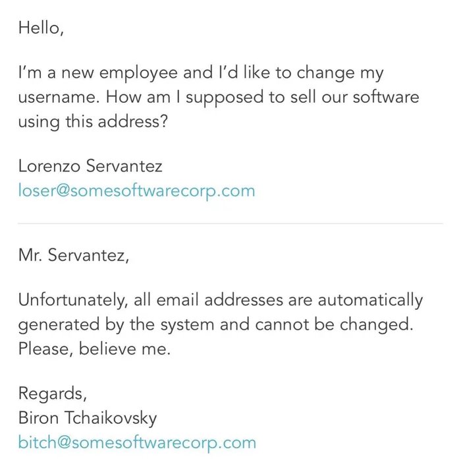Click the word "cannot" in the reply
Image resolution: width=461 pixels, height=476 pixels.
click(282, 326)
